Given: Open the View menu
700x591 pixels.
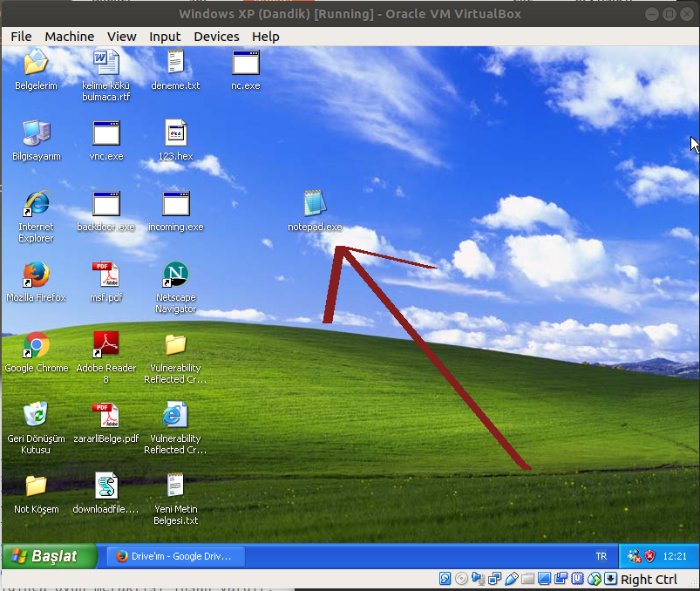Looking at the screenshot, I should pos(121,37).
